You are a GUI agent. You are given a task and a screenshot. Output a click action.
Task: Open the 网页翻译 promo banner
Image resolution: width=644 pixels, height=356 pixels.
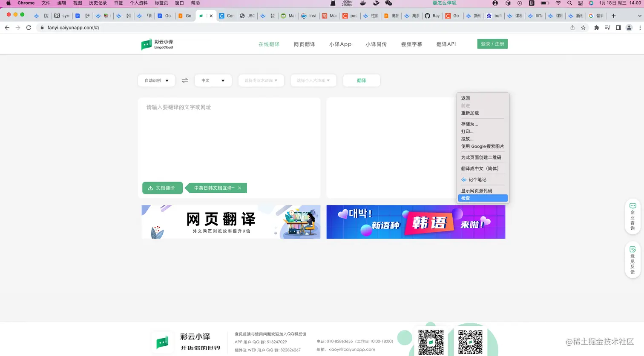tap(231, 222)
